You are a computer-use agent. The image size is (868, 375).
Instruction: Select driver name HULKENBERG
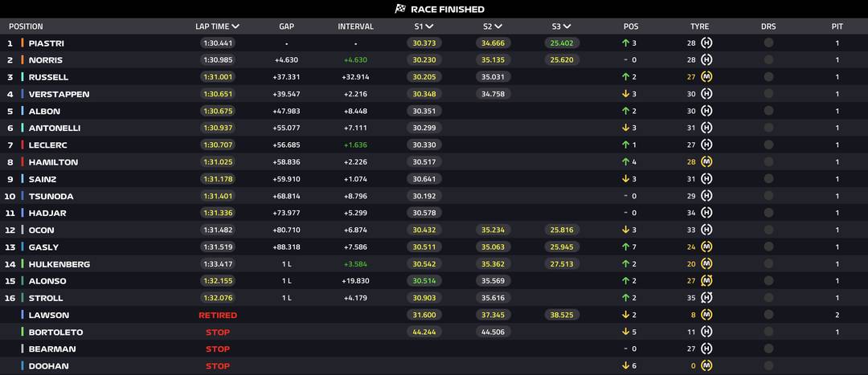pos(59,264)
